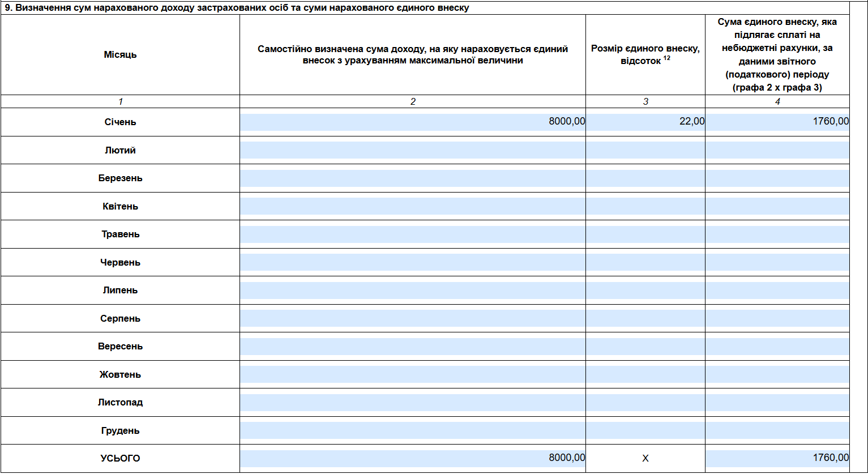868x474 pixels.
Task: Focus the Червень contribution rate field
Action: pos(645,262)
